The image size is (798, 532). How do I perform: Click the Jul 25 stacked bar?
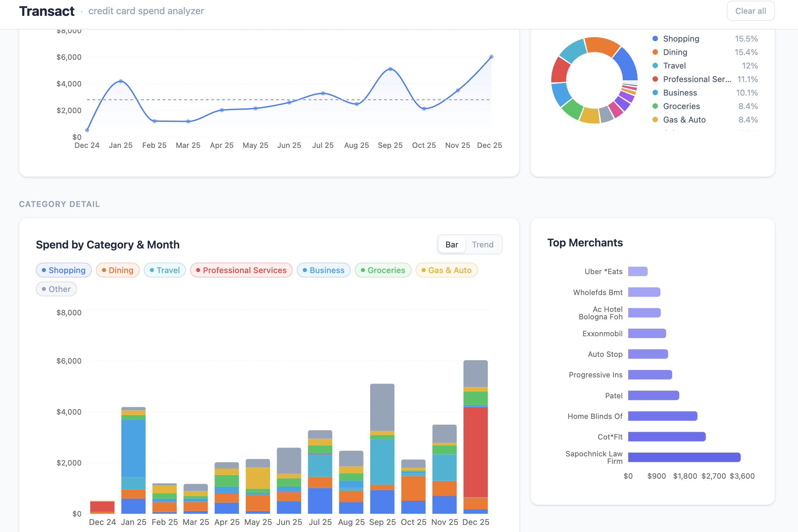(x=320, y=472)
